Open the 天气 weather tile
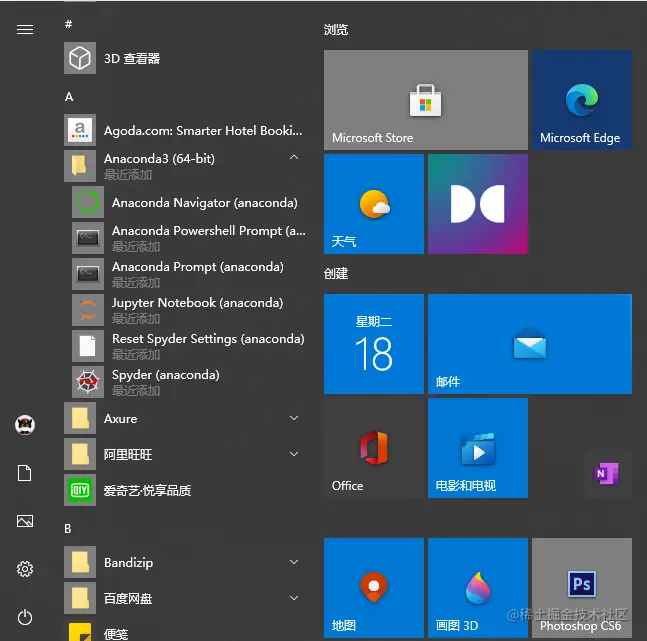 pos(374,204)
